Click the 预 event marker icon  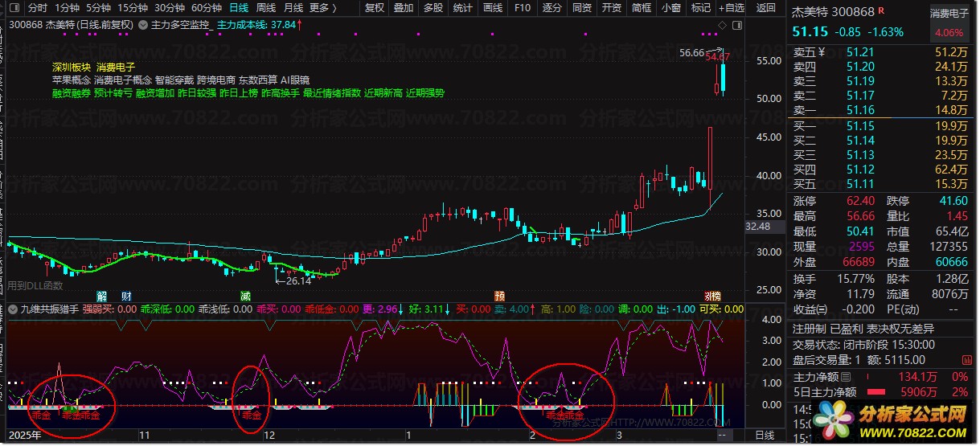(500, 295)
